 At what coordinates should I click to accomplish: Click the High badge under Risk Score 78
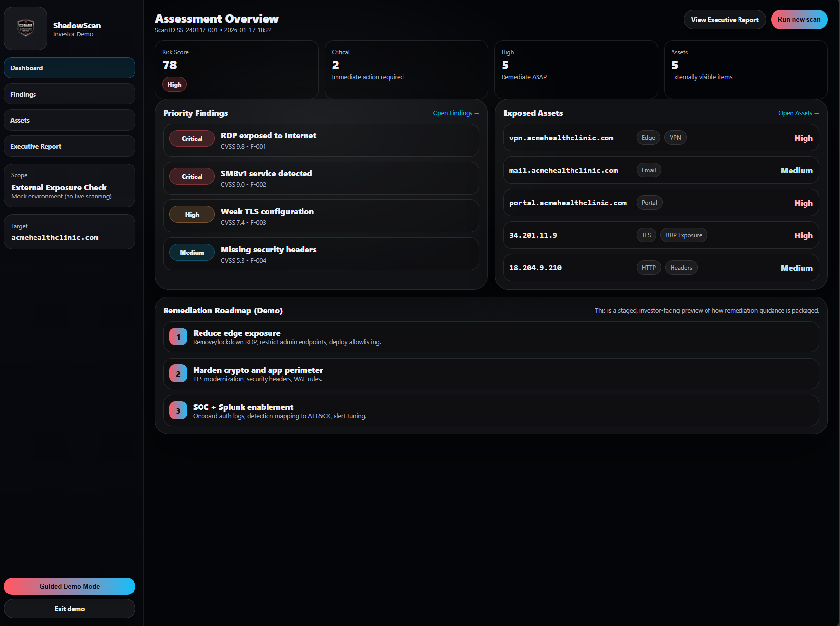coord(174,84)
